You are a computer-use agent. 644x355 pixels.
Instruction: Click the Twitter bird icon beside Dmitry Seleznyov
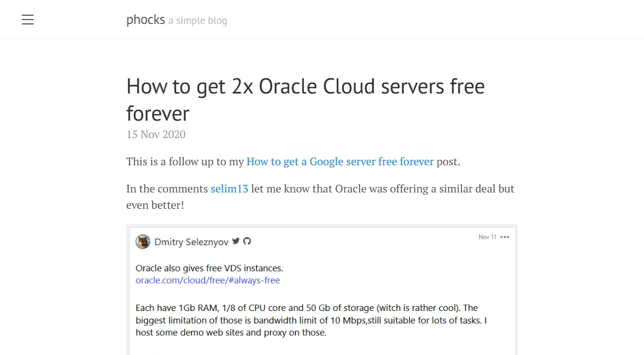236,241
